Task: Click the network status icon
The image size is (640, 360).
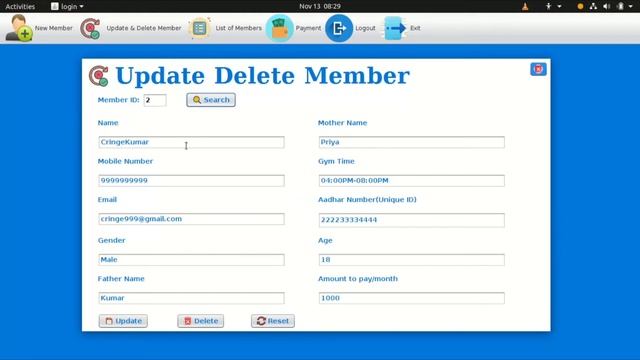Action: coord(593,6)
